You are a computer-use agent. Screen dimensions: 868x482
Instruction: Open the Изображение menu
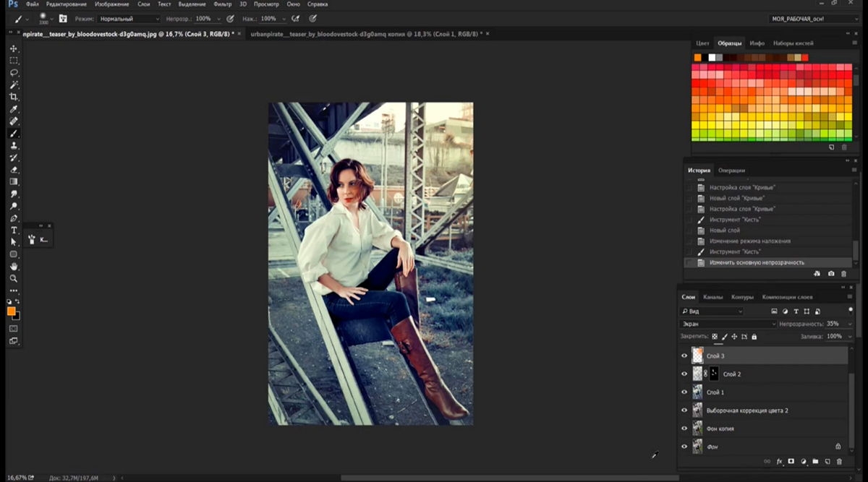click(x=112, y=4)
